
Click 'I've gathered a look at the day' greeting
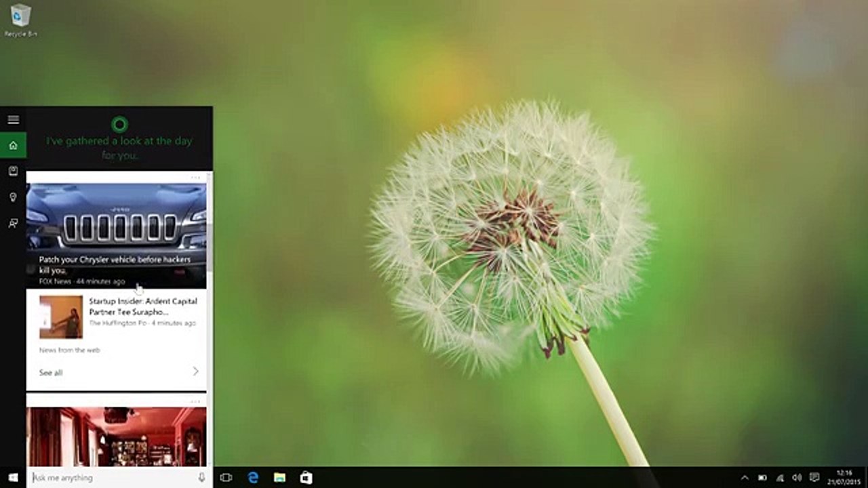coord(119,148)
